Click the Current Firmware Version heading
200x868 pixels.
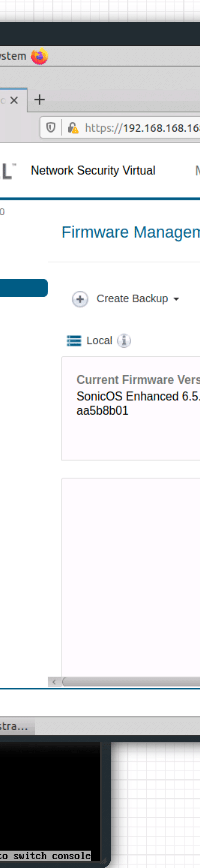pos(138,380)
